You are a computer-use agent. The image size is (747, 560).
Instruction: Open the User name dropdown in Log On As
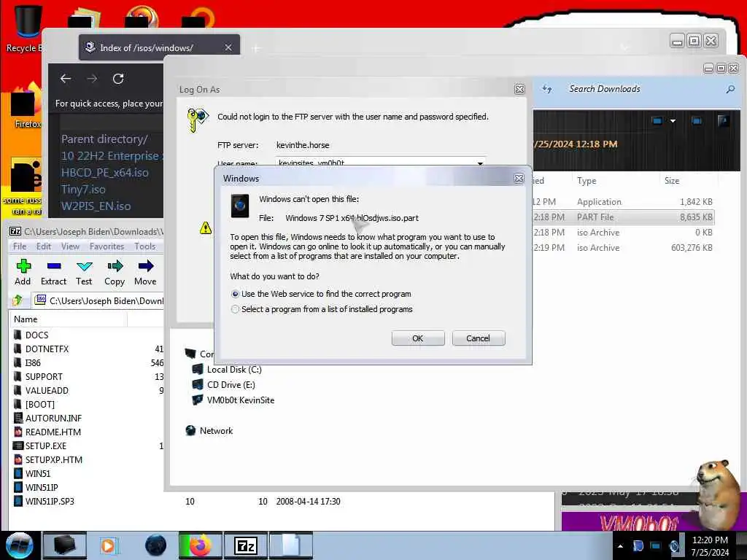pyautogui.click(x=480, y=163)
